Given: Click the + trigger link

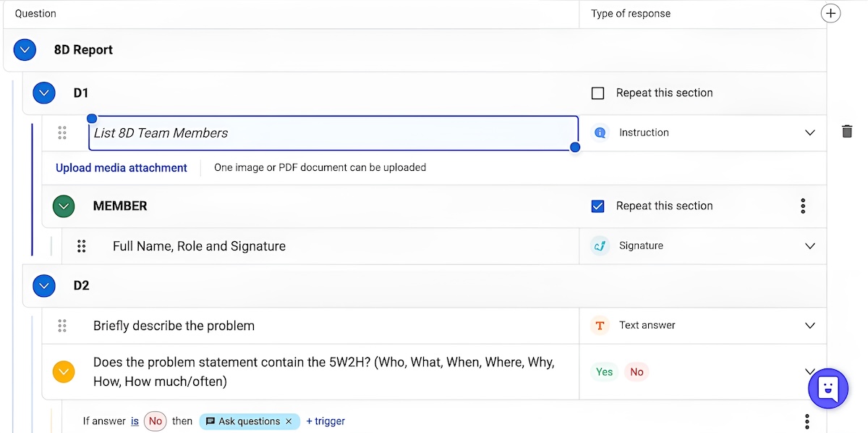Looking at the screenshot, I should [x=325, y=421].
